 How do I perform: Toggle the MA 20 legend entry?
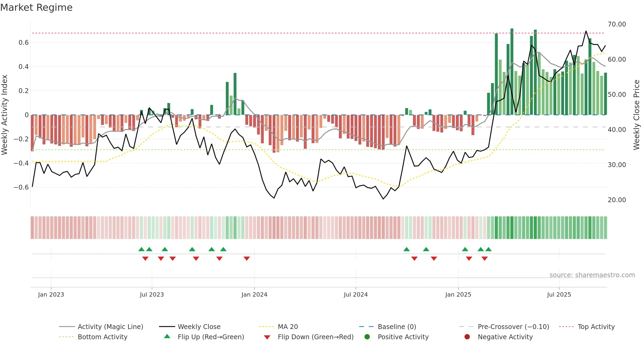tap(279, 327)
